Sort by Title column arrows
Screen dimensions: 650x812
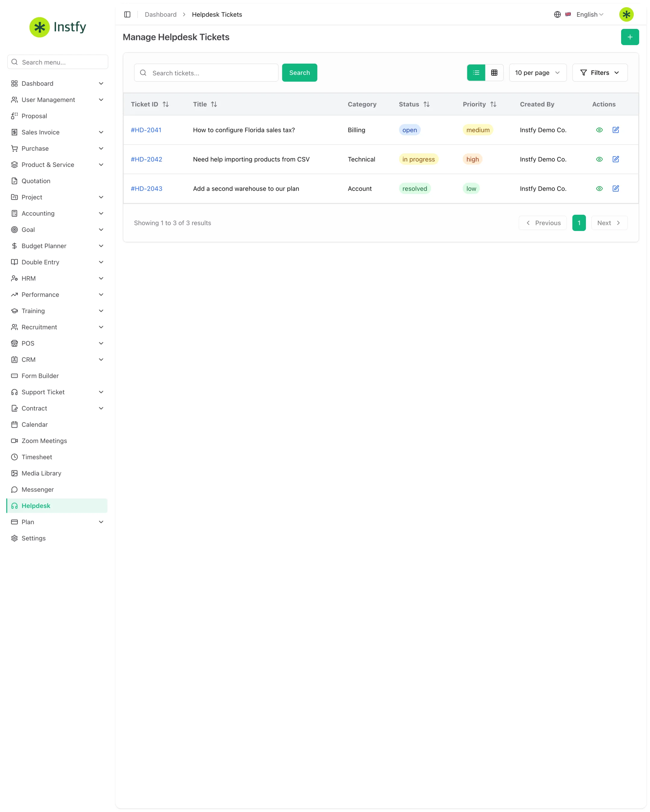click(214, 104)
